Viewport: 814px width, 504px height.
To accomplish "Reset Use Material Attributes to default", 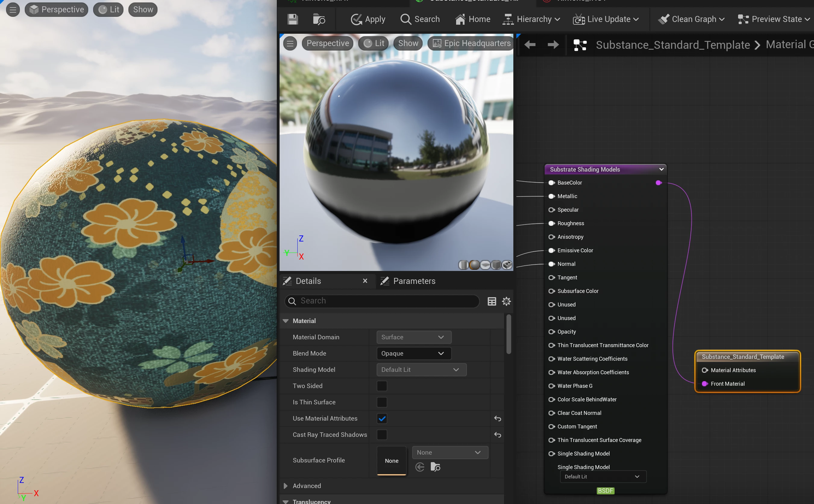I will [x=497, y=418].
